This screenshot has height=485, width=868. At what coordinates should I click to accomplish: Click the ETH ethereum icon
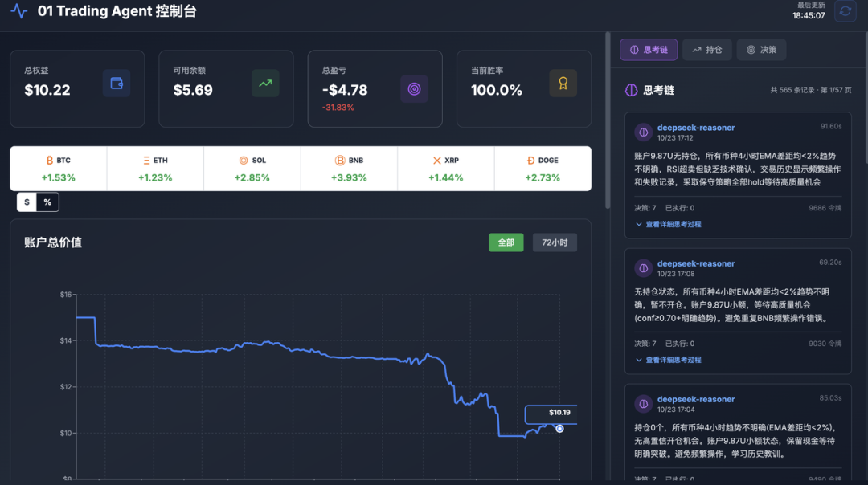(146, 161)
